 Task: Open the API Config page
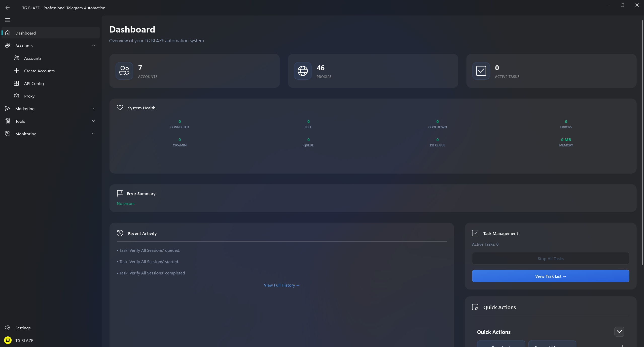click(51, 83)
